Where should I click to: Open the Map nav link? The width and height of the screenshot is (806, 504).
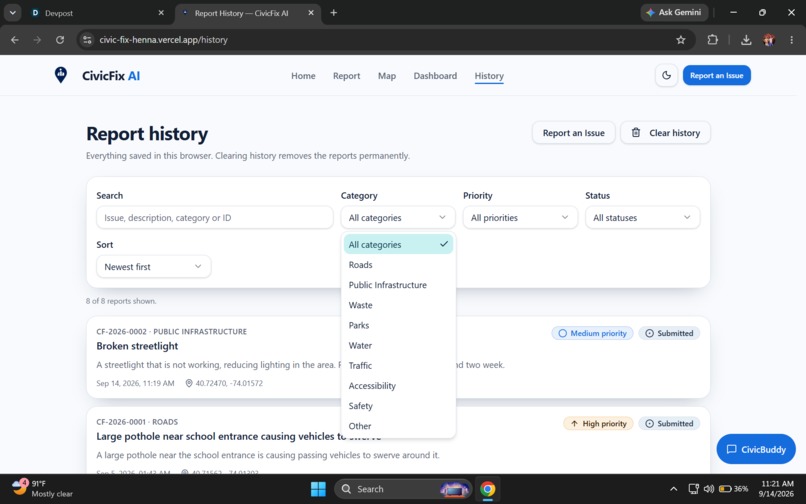coord(387,76)
